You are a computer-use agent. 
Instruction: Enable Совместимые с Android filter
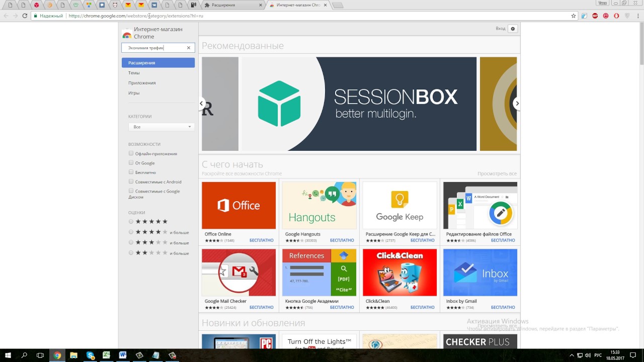(x=131, y=182)
